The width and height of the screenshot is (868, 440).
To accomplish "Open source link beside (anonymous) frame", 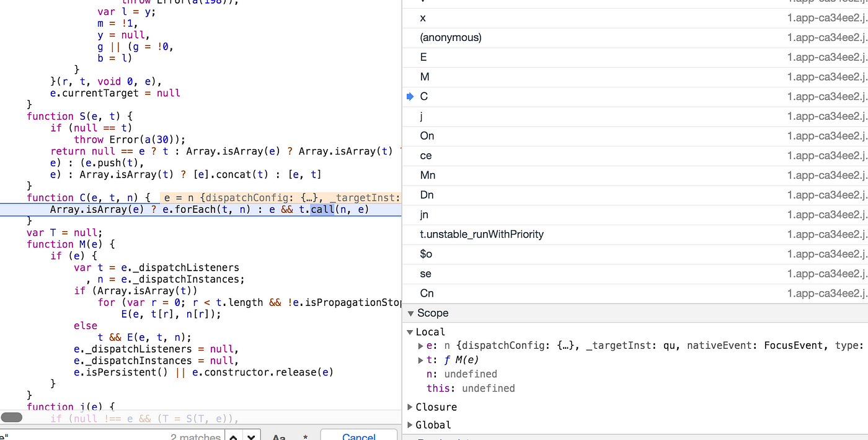I will point(827,37).
